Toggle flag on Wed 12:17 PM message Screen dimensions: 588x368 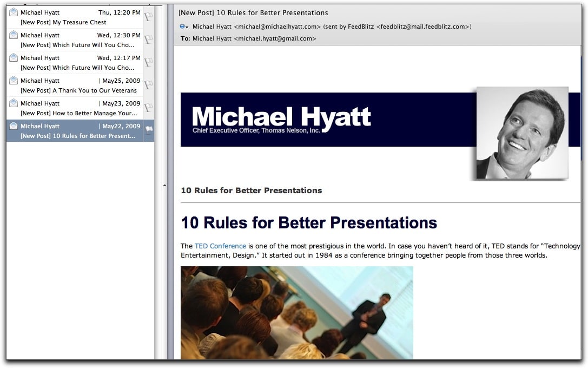pyautogui.click(x=148, y=62)
